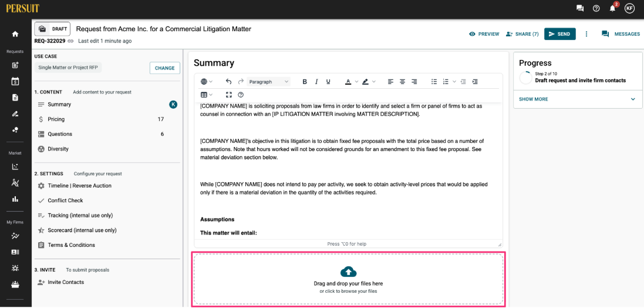Click the file upload drop zone
Image resolution: width=644 pixels, height=308 pixels.
[348, 280]
